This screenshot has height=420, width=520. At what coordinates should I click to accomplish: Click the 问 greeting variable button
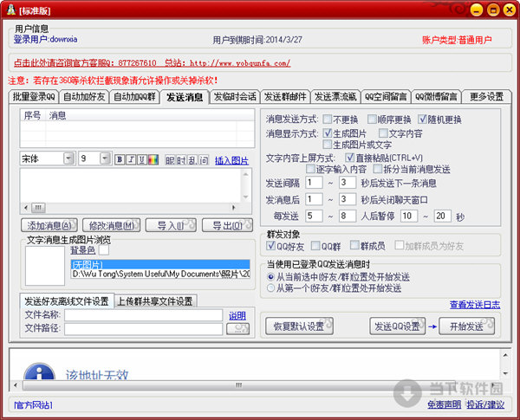point(204,160)
